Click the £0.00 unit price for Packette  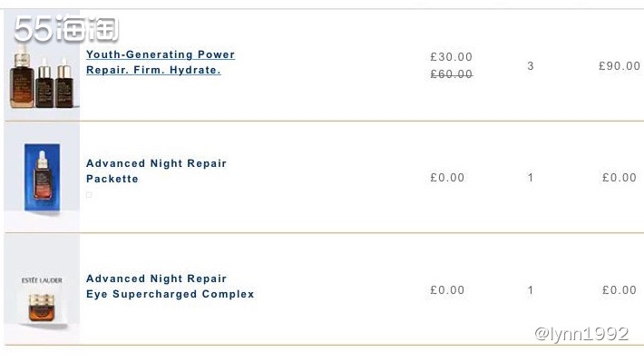pyautogui.click(x=447, y=178)
